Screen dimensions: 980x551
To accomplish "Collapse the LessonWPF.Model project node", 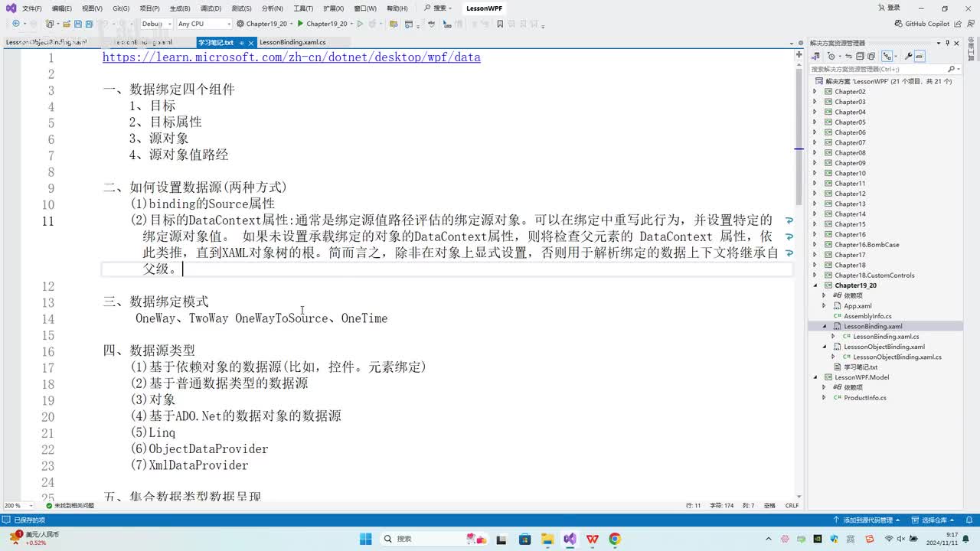I will coord(815,377).
